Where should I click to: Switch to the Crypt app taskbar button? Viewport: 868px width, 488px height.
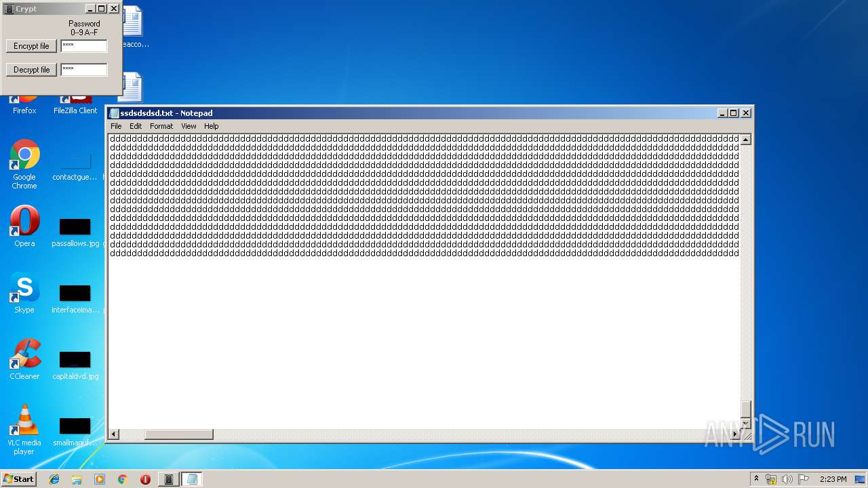169,479
